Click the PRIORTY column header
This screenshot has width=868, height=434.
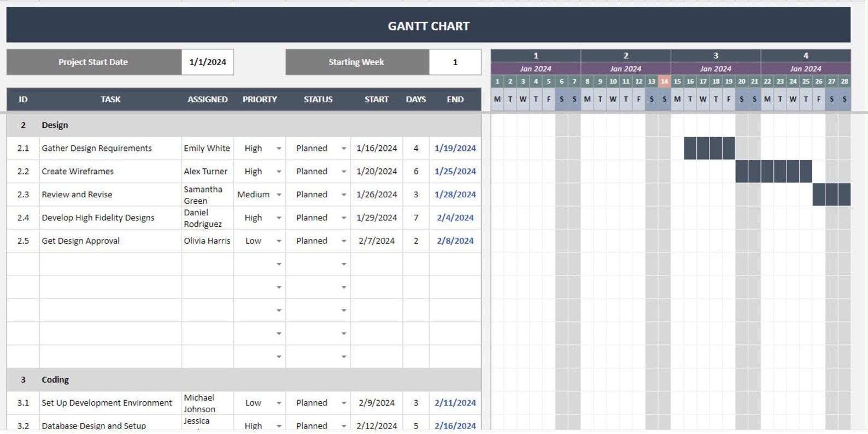(260, 99)
